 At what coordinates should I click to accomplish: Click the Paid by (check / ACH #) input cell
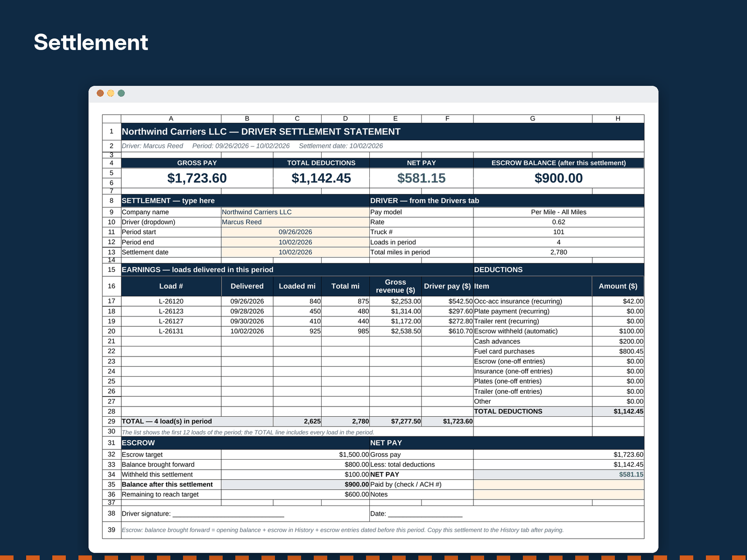tap(559, 484)
